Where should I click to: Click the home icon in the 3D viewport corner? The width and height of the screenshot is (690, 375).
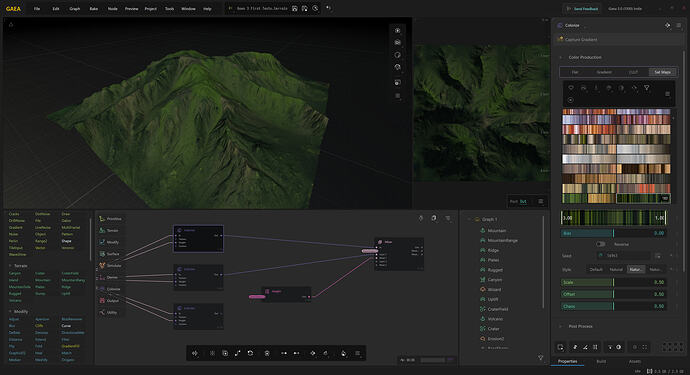[x=11, y=25]
